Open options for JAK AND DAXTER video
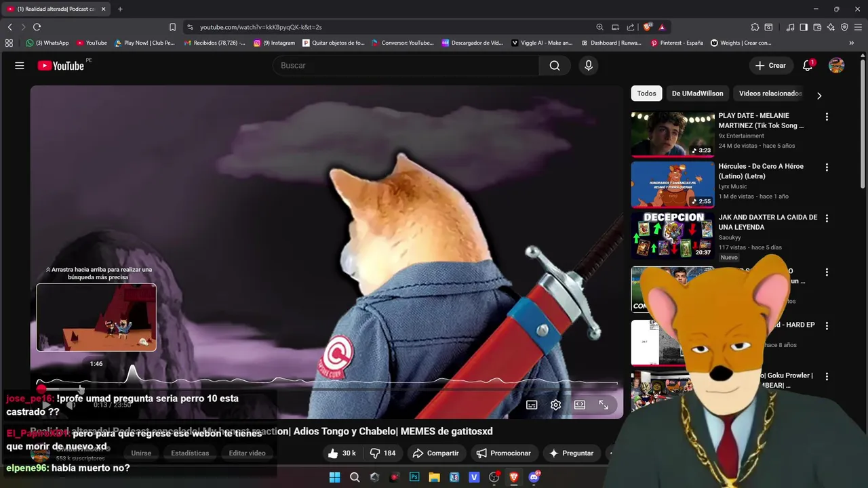This screenshot has height=488, width=868. [x=827, y=218]
